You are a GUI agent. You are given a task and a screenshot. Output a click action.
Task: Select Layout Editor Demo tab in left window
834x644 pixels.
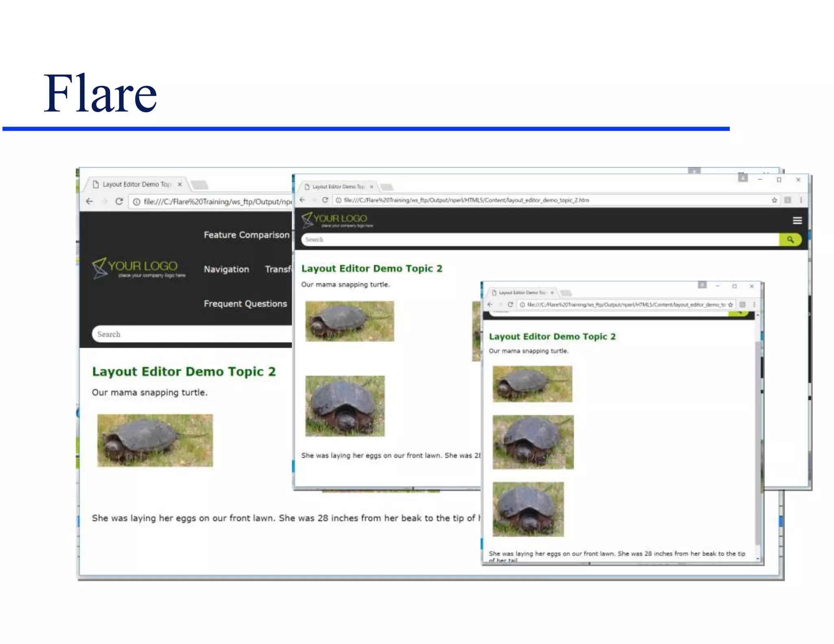point(136,184)
